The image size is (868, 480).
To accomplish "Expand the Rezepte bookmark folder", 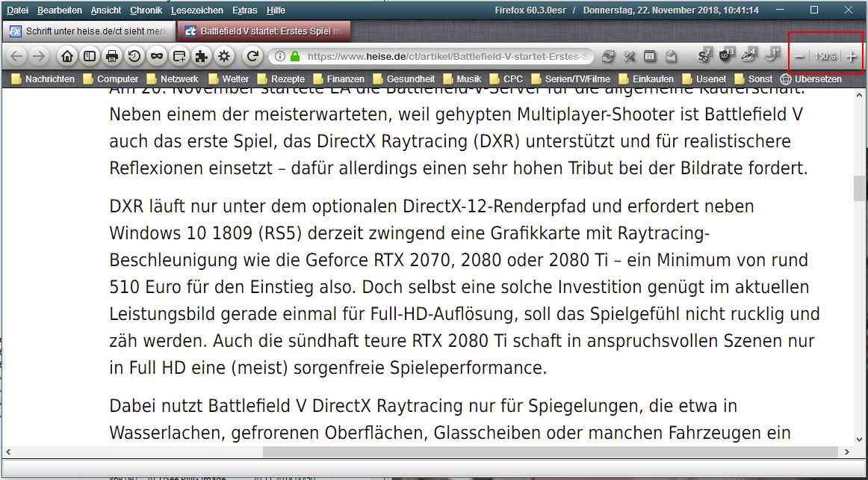I will [x=282, y=79].
